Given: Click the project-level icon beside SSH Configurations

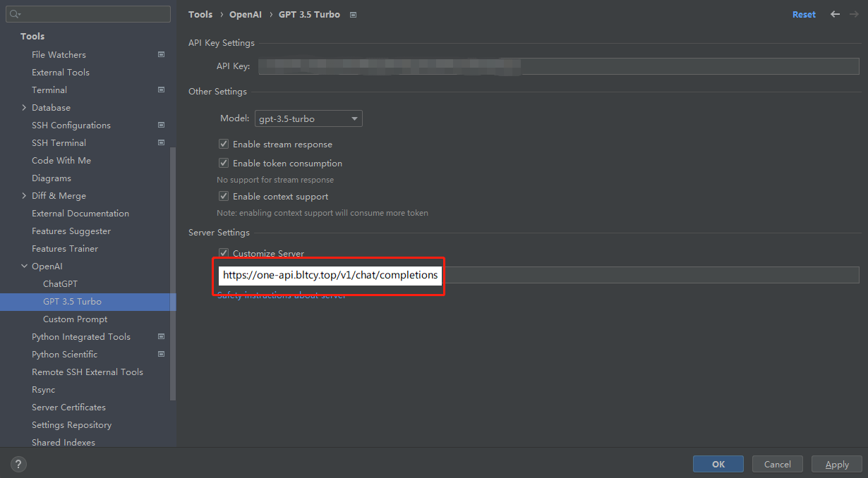Looking at the screenshot, I should (161, 125).
